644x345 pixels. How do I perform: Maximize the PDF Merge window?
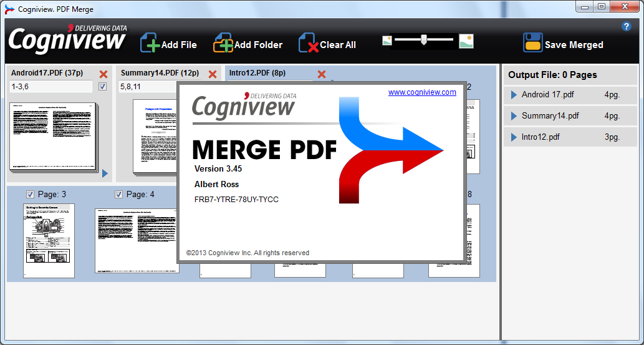click(x=602, y=7)
